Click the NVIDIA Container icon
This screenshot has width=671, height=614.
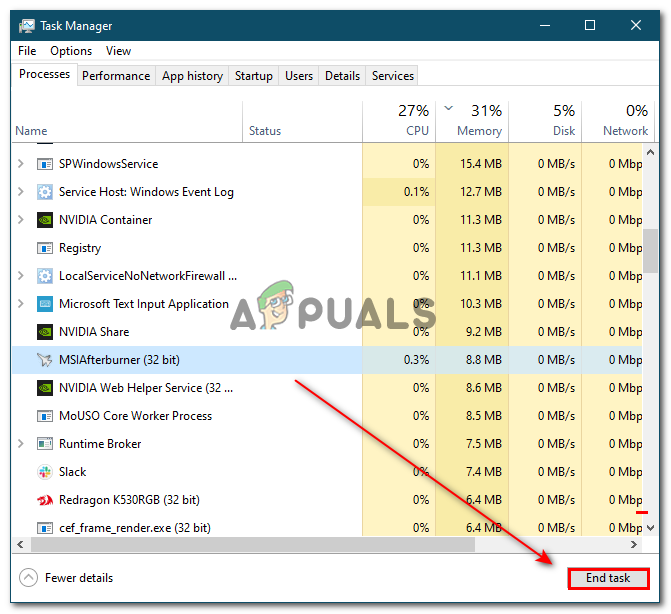click(45, 220)
